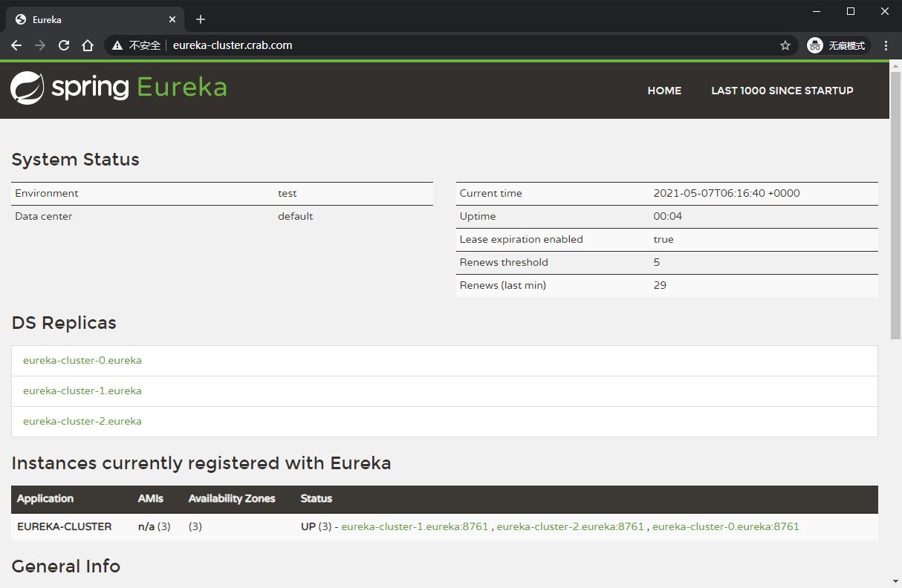This screenshot has height=588, width=902.
Task: Click 'Instances currently registered with Eureka' heading
Action: (x=201, y=463)
